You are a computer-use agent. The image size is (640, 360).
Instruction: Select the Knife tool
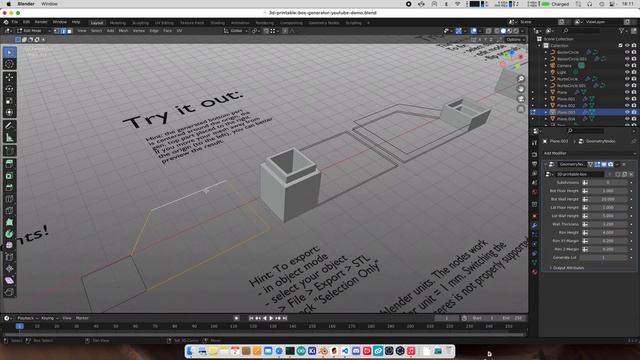click(x=9, y=211)
